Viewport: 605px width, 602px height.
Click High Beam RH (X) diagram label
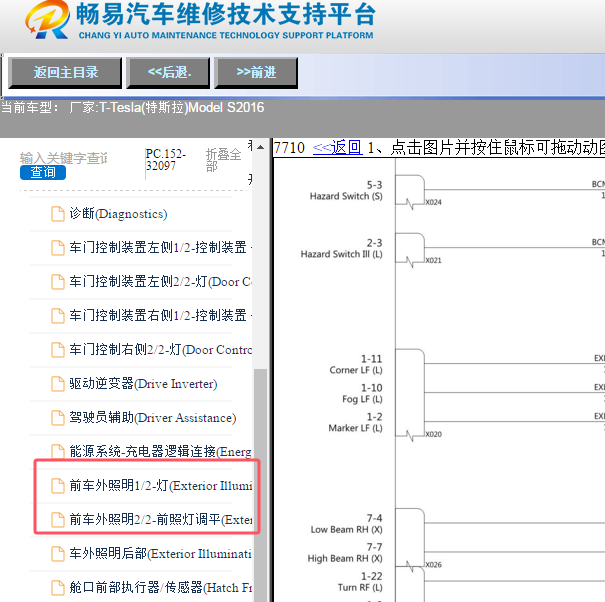(345, 558)
